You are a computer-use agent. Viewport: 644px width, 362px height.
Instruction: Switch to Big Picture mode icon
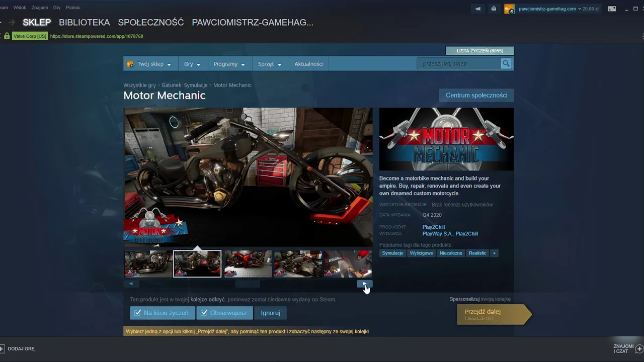[612, 9]
